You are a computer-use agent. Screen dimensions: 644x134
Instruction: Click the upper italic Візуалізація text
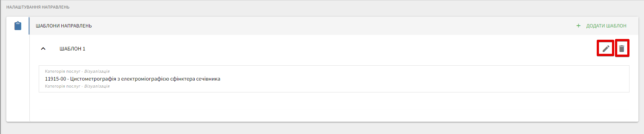click(x=97, y=71)
